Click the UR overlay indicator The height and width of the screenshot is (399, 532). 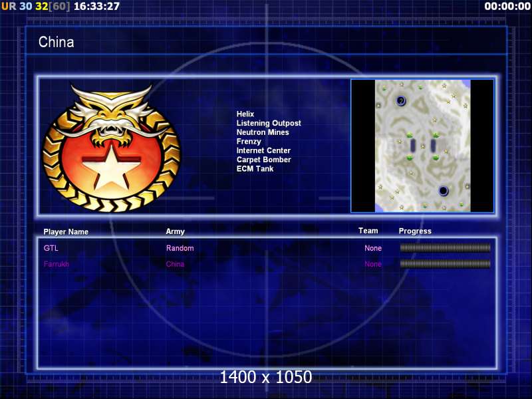[x=9, y=6]
